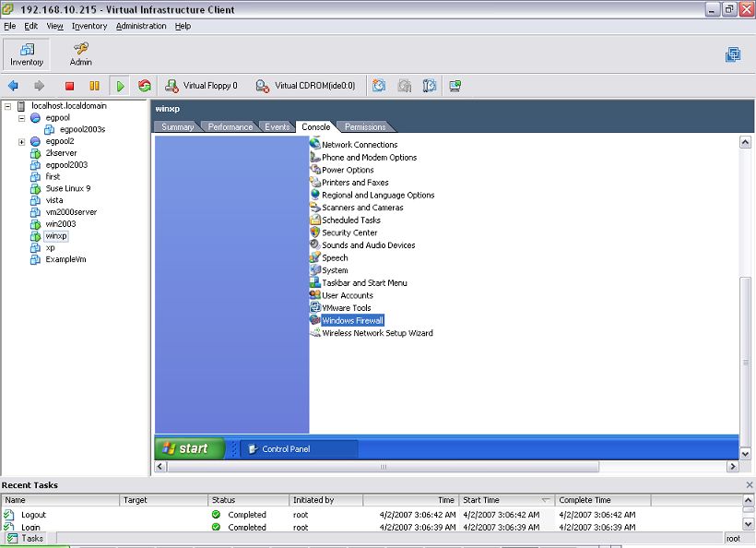Open the Admin view button
Viewport: 756px width, 548px height.
coord(80,54)
